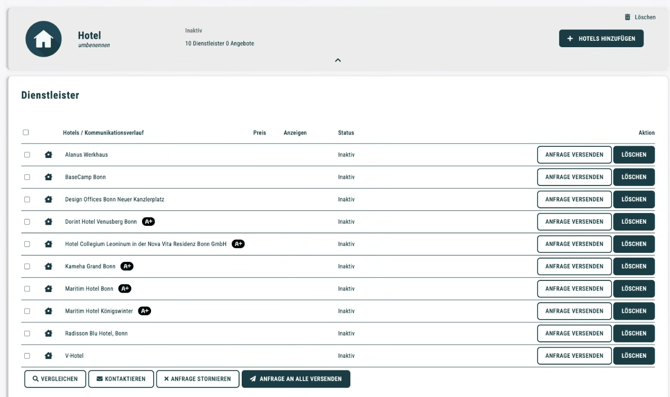Collapse the Hotel section with the chevron

point(338,60)
